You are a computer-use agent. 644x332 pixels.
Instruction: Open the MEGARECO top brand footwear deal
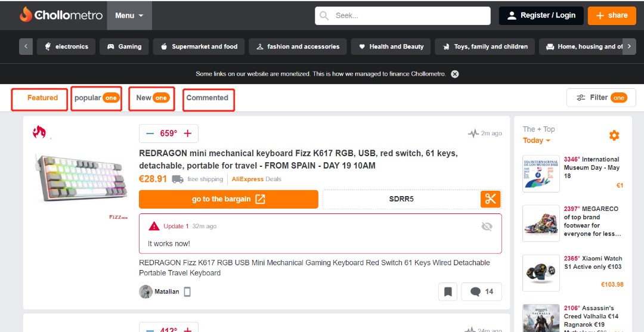click(592, 221)
